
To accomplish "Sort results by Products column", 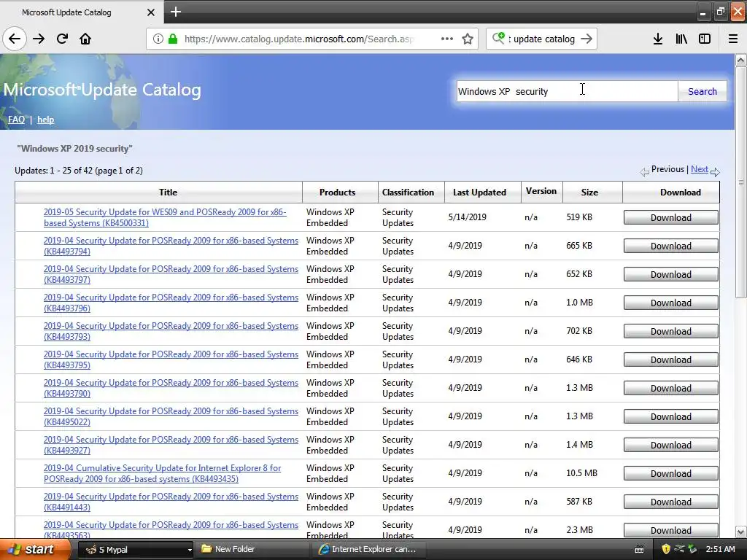I will click(x=337, y=192).
